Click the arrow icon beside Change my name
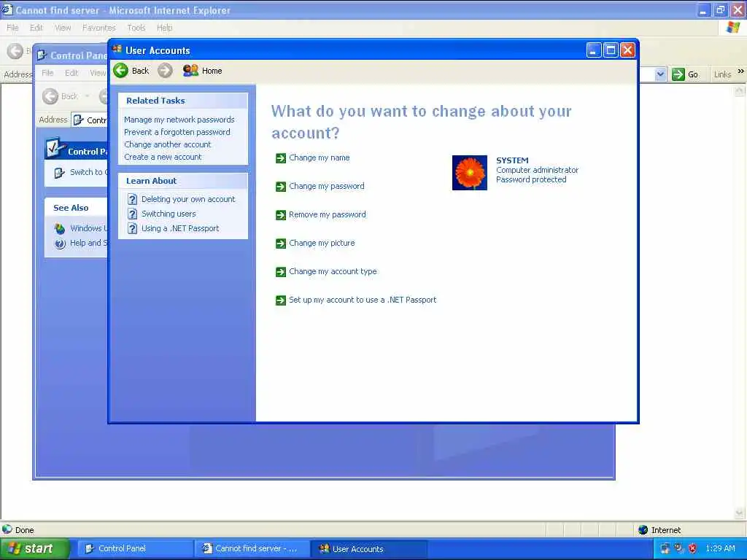The image size is (747, 560). (x=281, y=158)
